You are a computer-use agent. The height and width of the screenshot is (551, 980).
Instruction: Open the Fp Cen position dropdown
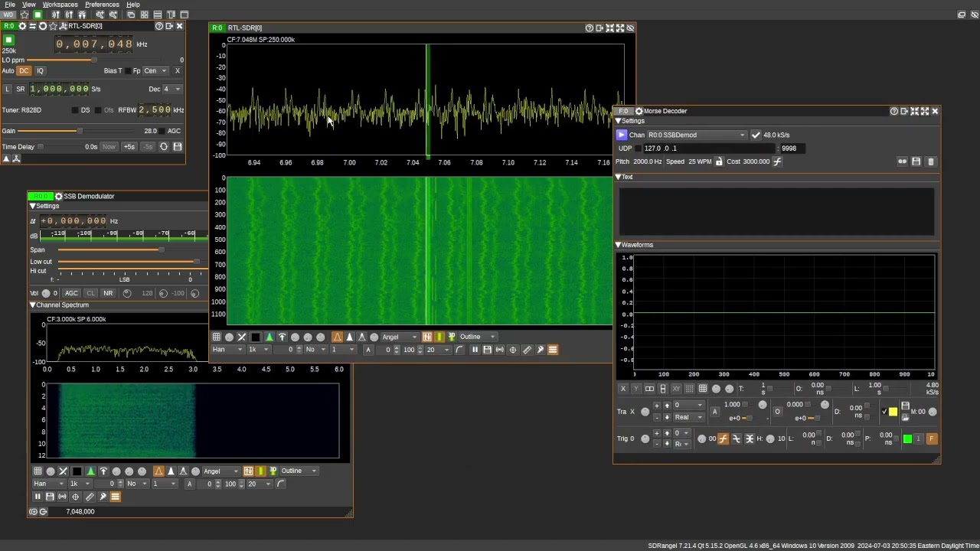tap(156, 70)
